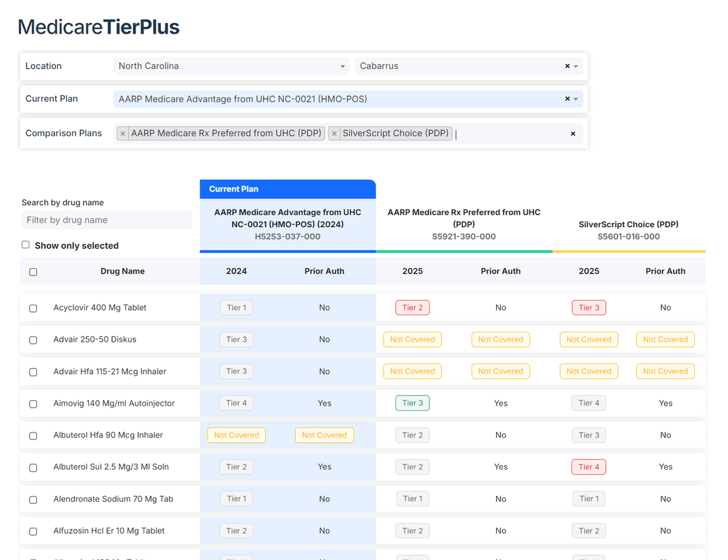Select Alendronate Sodium 70 Mg Tab checkbox
The image size is (728, 560).
click(33, 499)
